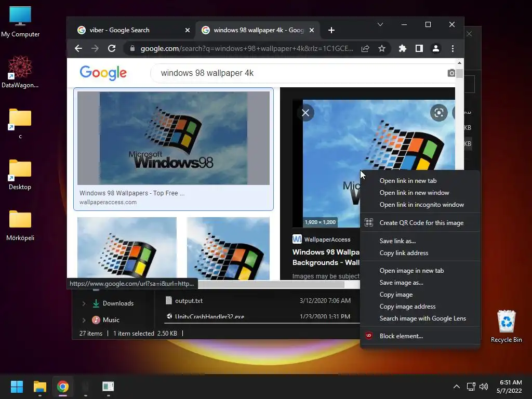Select Copy link address
Viewport: 532px width, 399px height.
[403, 253]
